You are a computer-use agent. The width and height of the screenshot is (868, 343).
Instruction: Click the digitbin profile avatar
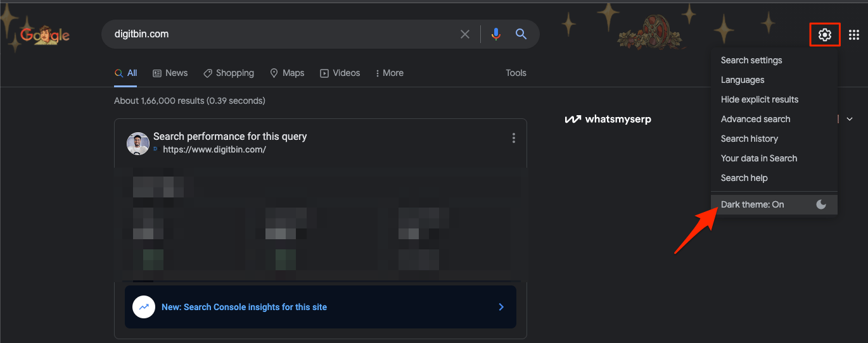pos(138,144)
